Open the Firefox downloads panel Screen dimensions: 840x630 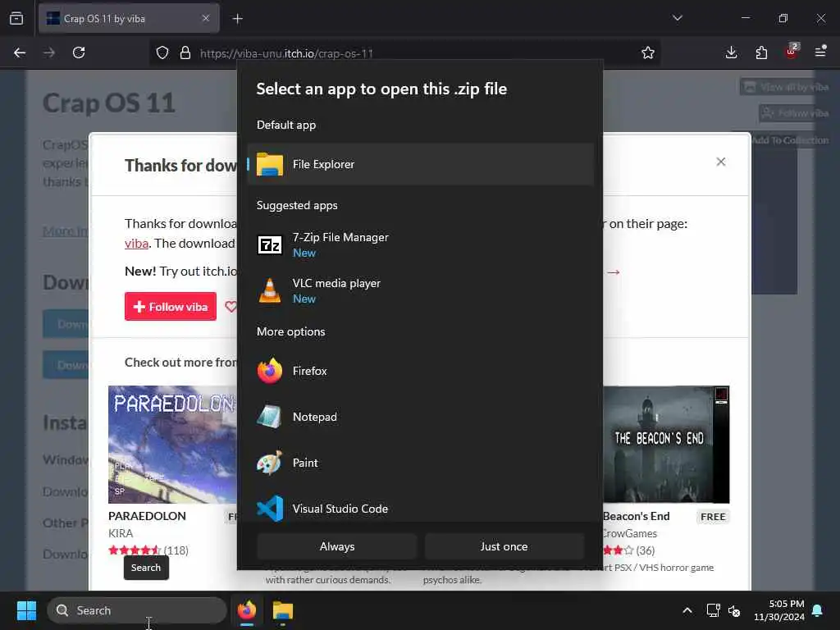731,52
